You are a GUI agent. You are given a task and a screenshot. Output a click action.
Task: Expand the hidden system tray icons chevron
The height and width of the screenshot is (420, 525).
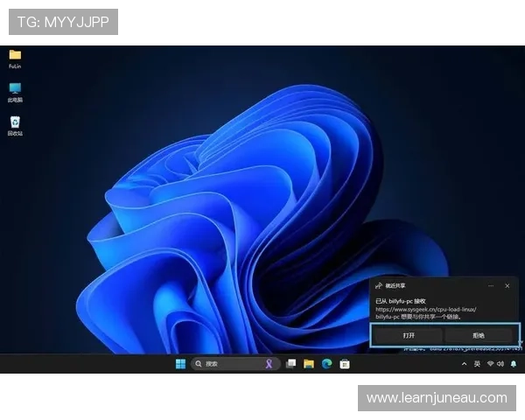465,364
